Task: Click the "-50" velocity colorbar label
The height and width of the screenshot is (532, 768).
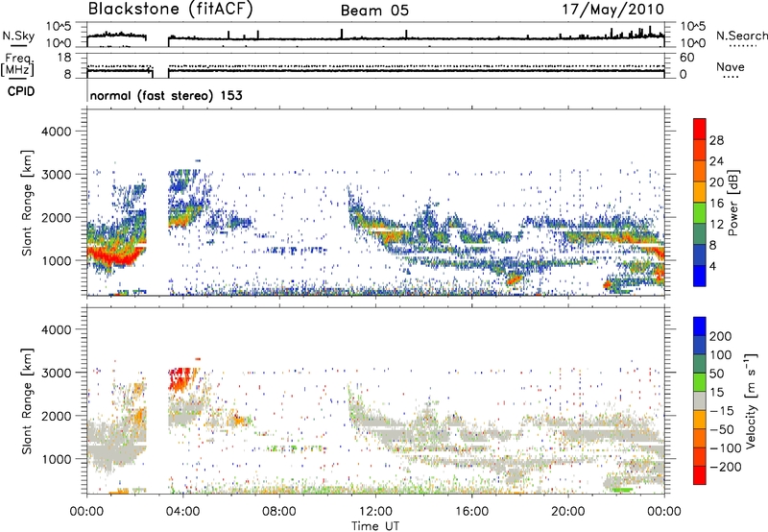Action: click(722, 430)
